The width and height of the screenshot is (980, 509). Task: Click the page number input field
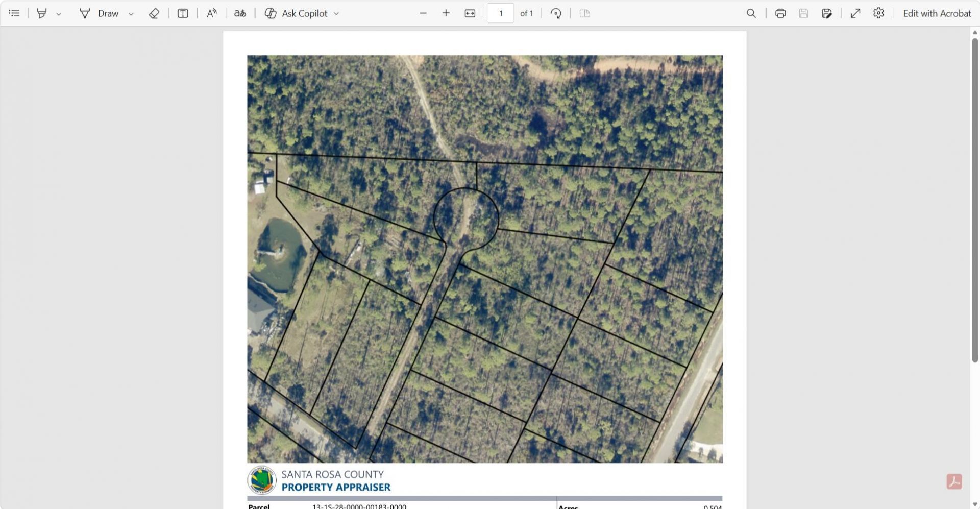(500, 13)
